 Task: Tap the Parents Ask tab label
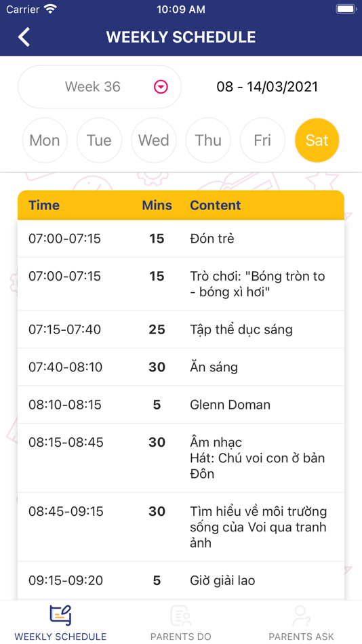pos(301,637)
